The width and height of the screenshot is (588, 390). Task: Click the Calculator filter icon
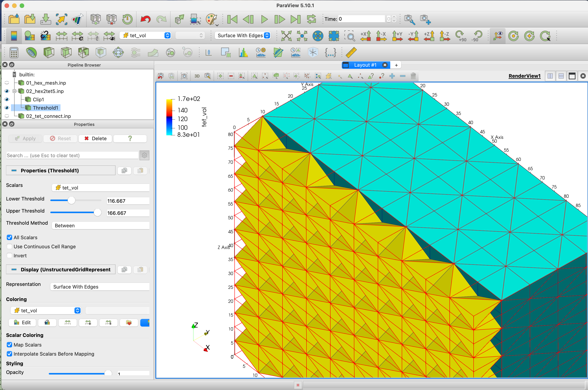(x=14, y=53)
